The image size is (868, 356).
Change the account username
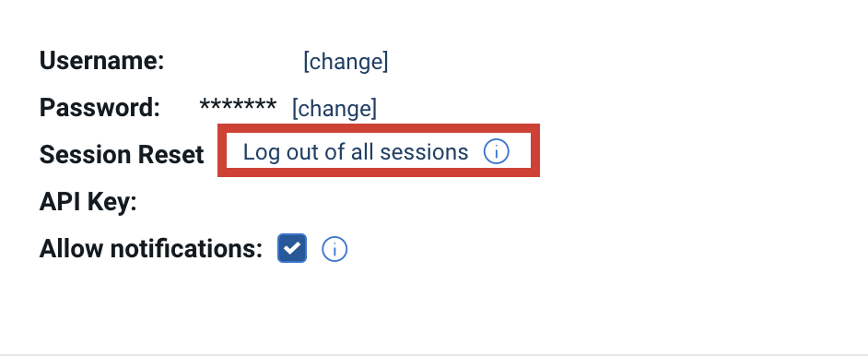(346, 62)
